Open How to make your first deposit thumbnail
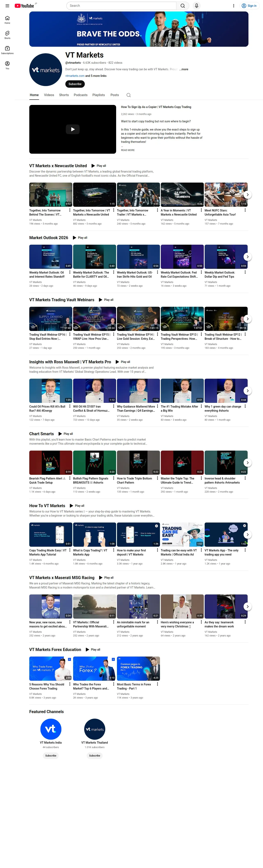This screenshot has height=868, width=263. click(138, 534)
